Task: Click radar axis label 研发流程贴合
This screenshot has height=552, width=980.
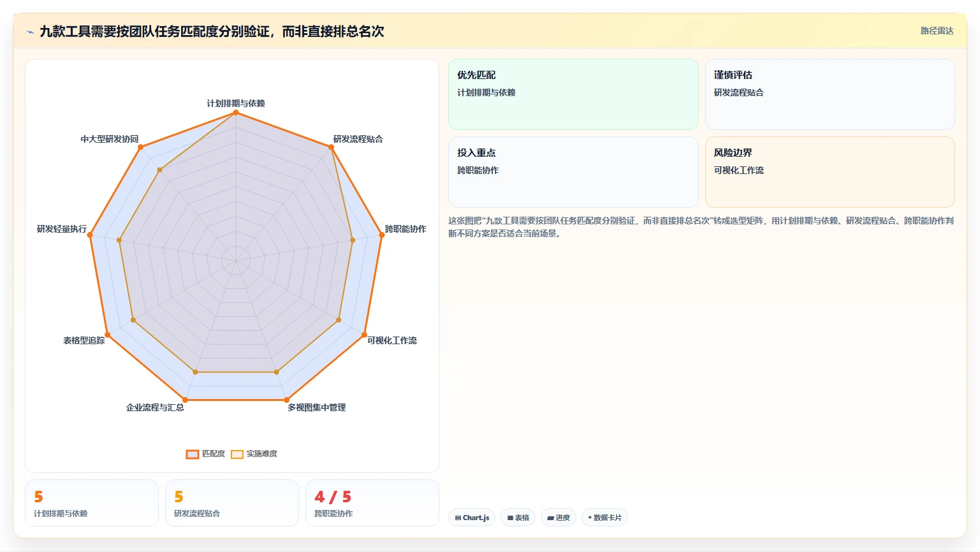Action: coord(358,139)
